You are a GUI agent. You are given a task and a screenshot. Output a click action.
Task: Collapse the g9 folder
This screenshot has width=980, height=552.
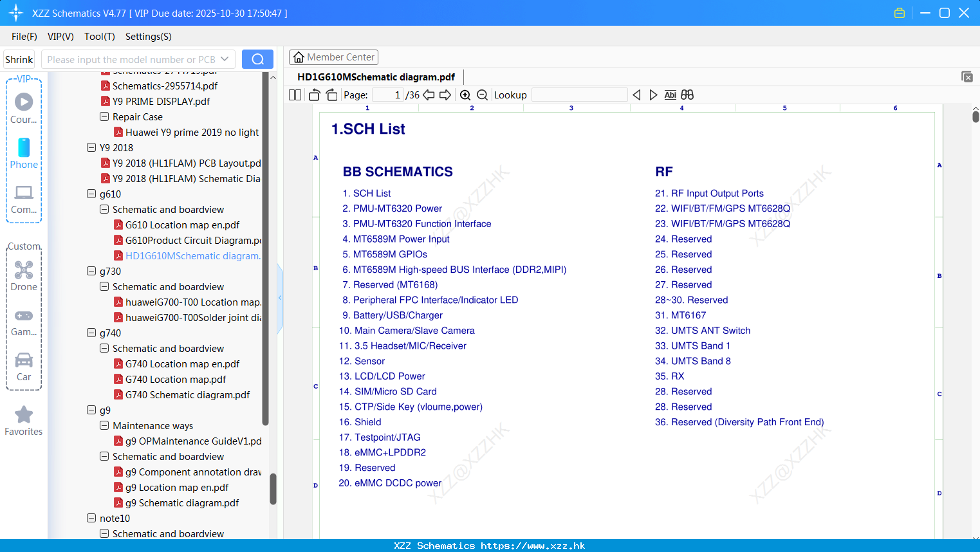pyautogui.click(x=91, y=410)
